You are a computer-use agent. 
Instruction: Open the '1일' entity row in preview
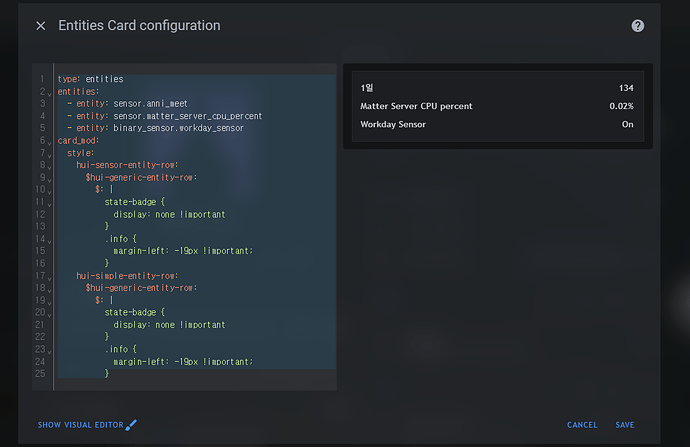(498, 88)
